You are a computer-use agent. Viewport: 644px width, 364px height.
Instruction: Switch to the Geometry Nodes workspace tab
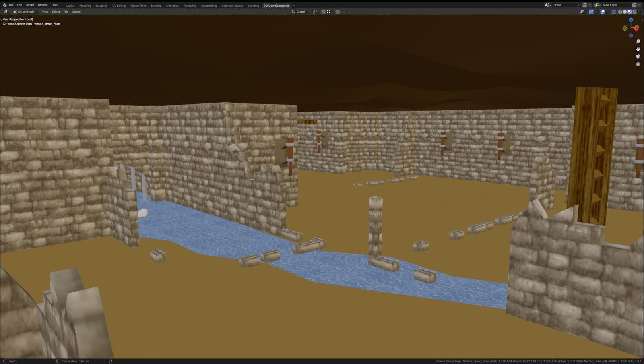pos(232,6)
